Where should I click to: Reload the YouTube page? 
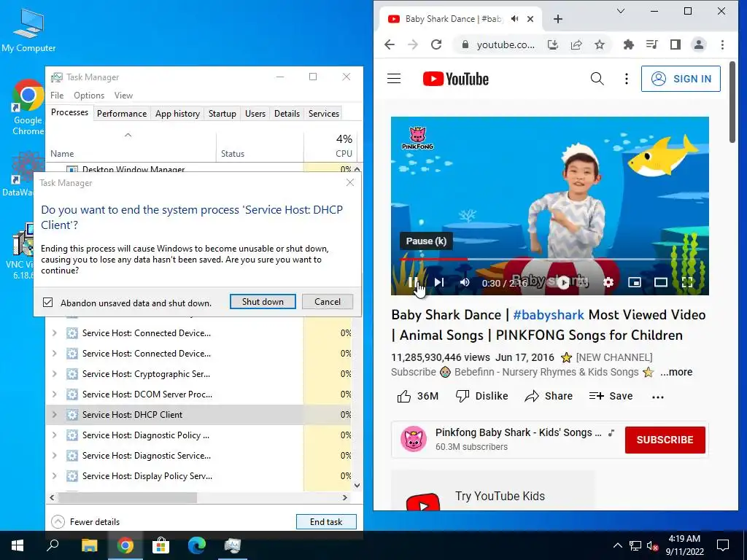(436, 44)
